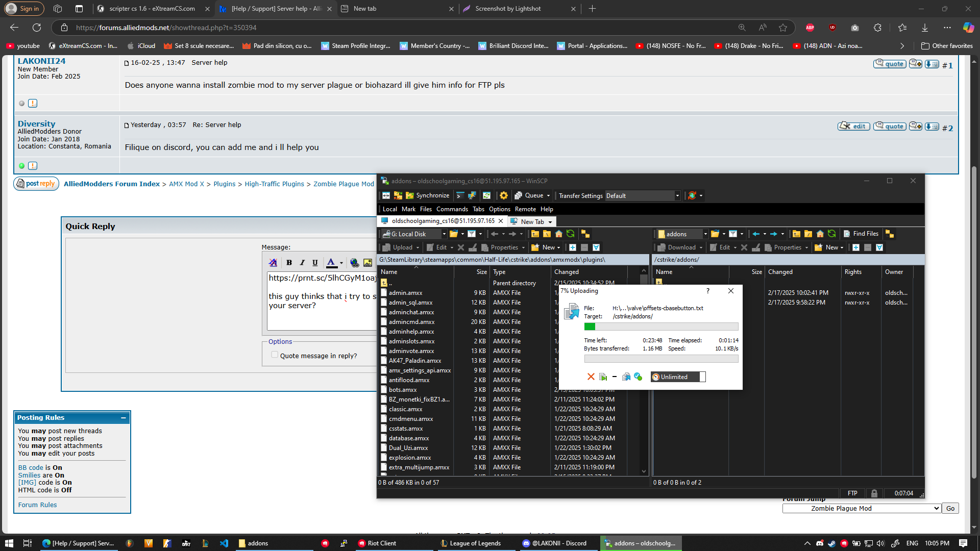Open the Local menu in WinSCP
The height and width of the screenshot is (551, 980).
tap(389, 209)
